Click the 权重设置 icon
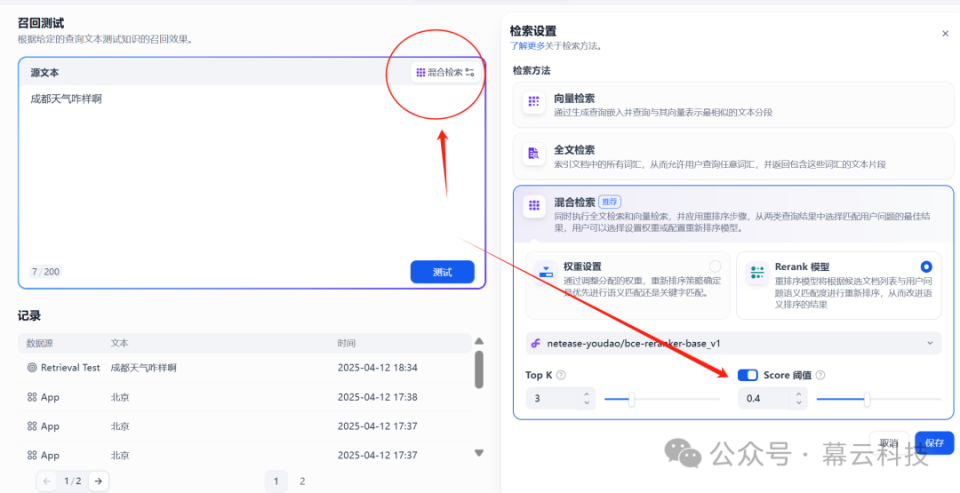960x493 pixels. (x=545, y=273)
